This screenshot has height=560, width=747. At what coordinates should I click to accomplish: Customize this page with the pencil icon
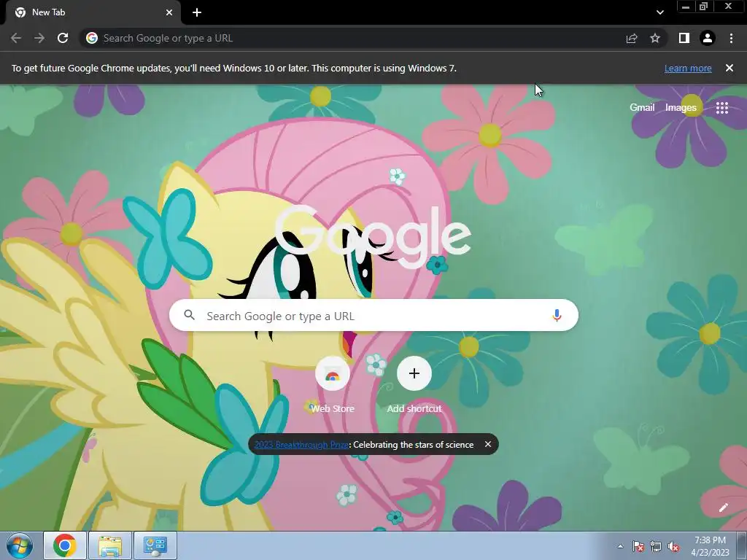(x=724, y=507)
